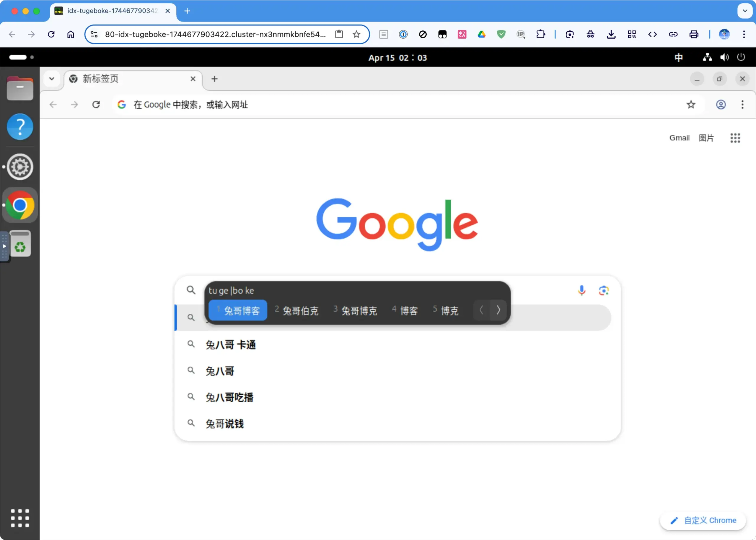This screenshot has height=540, width=756.
Task: Bookmark page with inner Chrome star icon
Action: [x=691, y=104]
